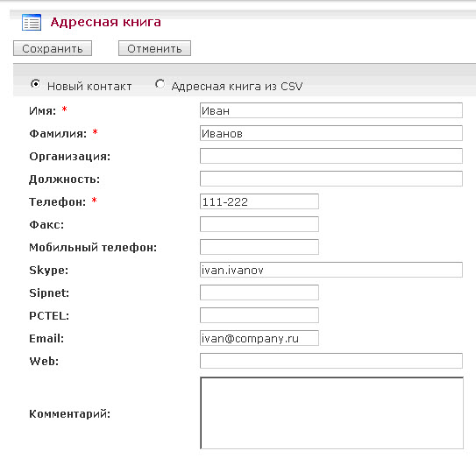Click the Имя input field
Screen dimensions: 476x458
tap(331, 110)
